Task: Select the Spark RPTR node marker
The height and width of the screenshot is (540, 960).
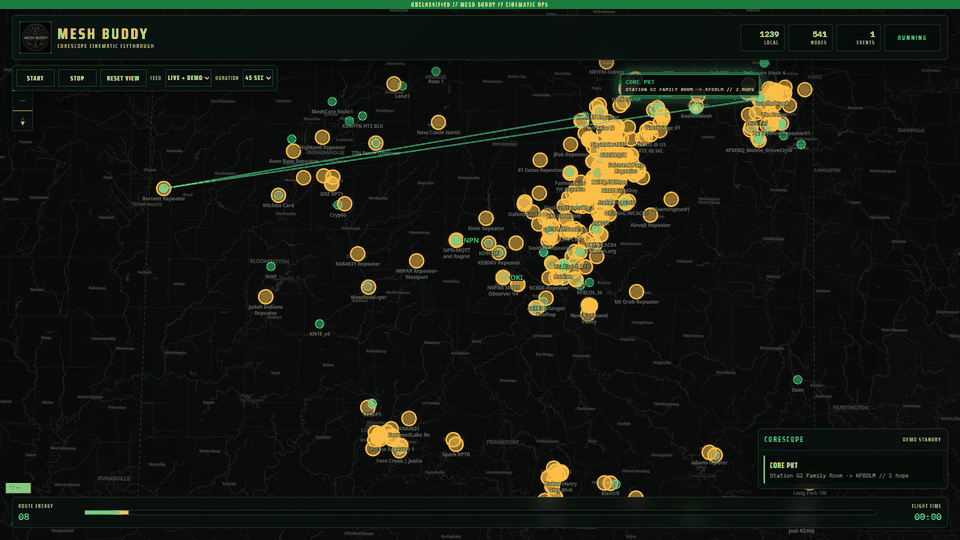Action: pos(455,442)
